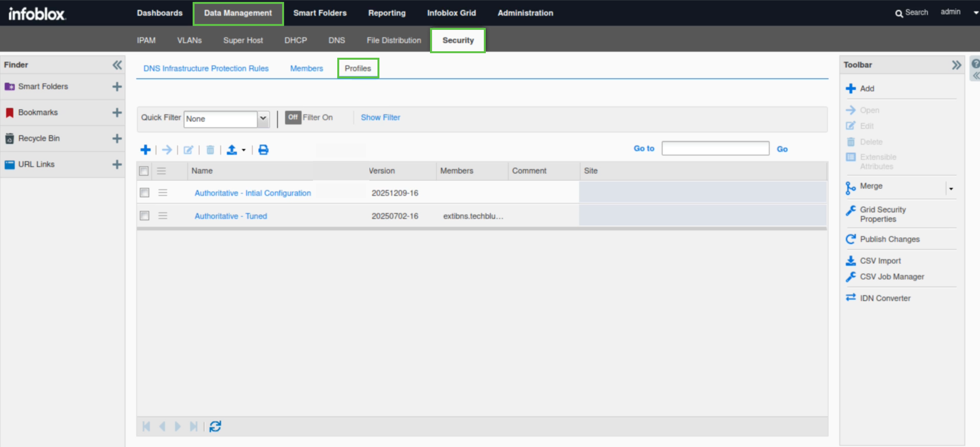
Task: Select all rows with header checkbox
Action: click(x=144, y=171)
